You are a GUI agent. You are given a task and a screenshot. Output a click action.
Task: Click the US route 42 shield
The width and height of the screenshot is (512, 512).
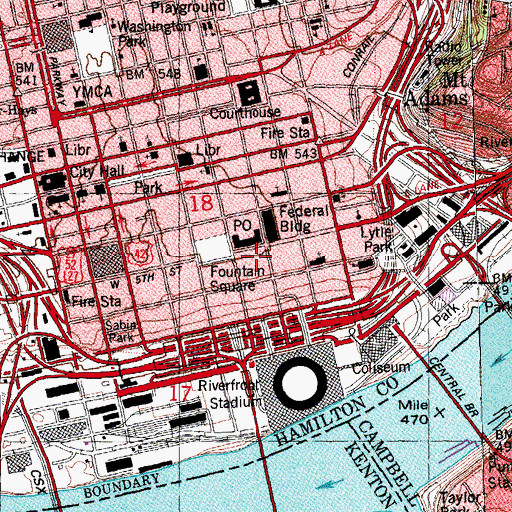click(x=140, y=254)
